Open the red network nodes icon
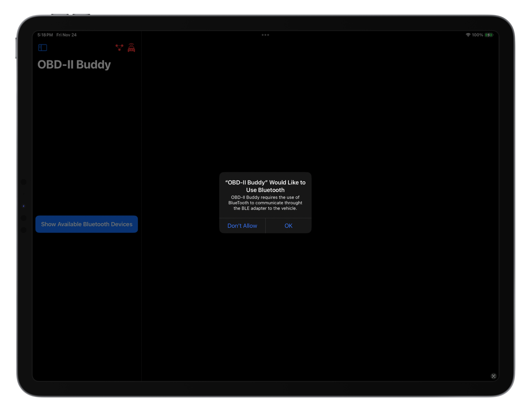The height and width of the screenshot is (412, 532). click(x=119, y=47)
